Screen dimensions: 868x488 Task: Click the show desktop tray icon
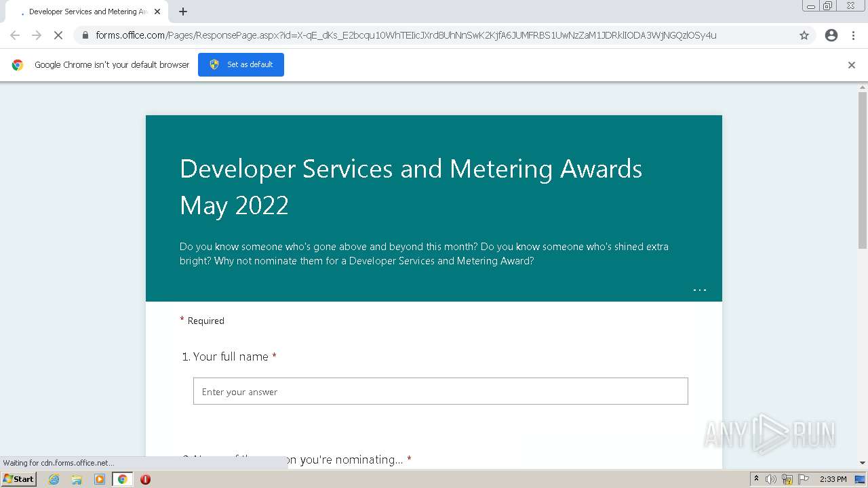pos(860,479)
